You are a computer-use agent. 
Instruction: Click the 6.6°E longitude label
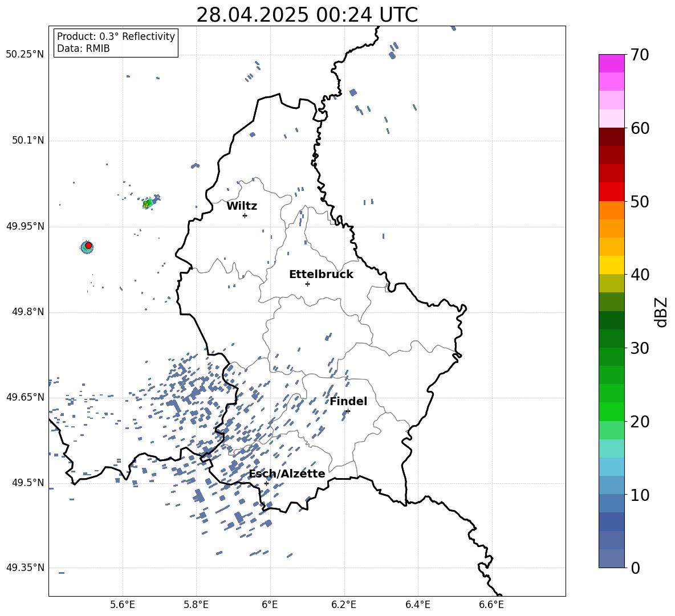coord(491,605)
